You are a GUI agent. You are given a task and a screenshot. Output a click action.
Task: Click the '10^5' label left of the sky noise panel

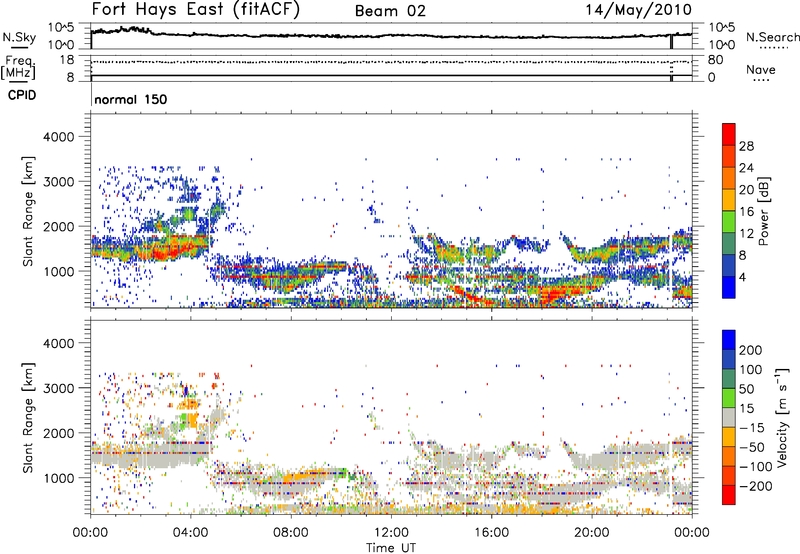click(x=61, y=28)
